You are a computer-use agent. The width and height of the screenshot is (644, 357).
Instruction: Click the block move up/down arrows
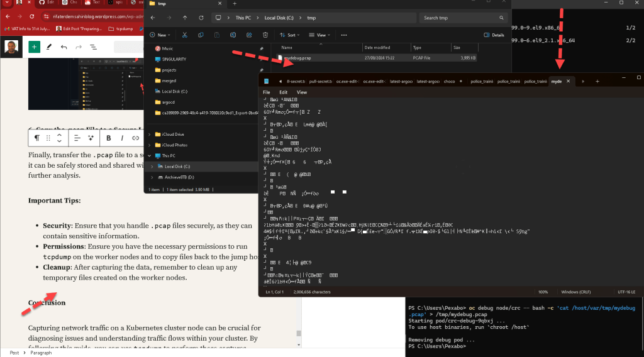(x=59, y=138)
